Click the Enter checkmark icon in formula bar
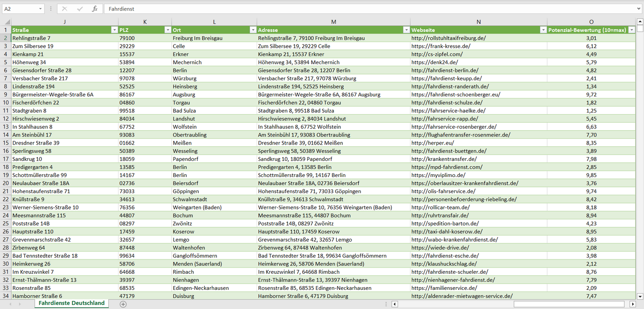644x309 pixels. click(x=80, y=9)
